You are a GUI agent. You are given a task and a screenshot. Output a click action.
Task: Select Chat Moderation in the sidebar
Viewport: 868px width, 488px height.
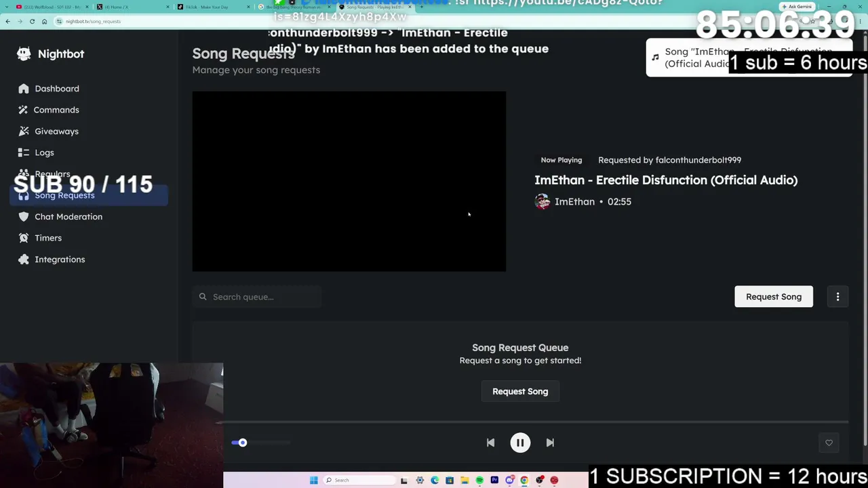point(68,217)
